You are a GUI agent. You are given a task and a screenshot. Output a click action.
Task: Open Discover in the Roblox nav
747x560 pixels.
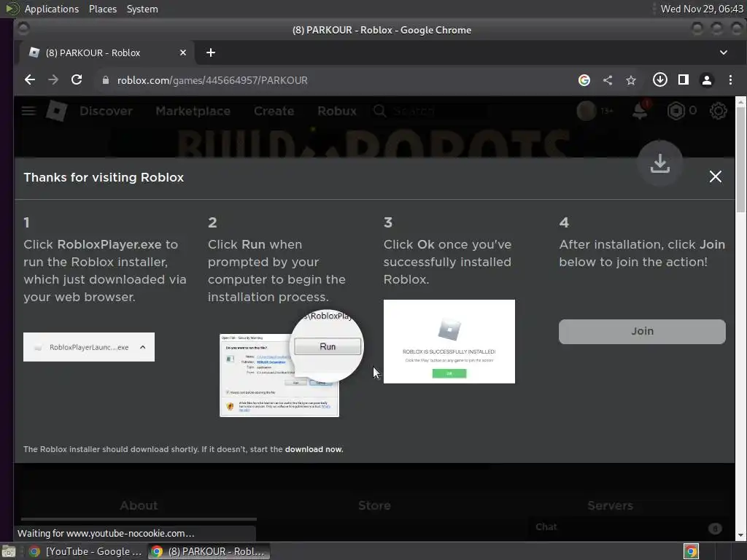pos(106,111)
